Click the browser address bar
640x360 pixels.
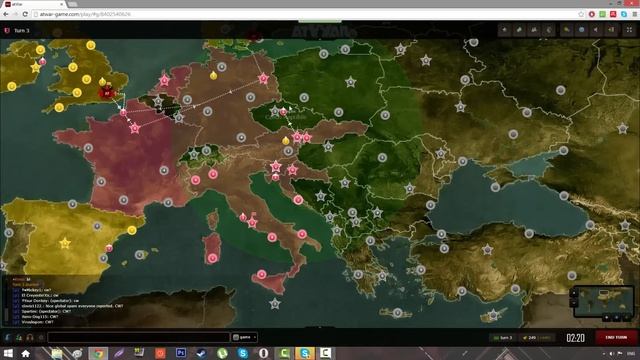click(304, 14)
